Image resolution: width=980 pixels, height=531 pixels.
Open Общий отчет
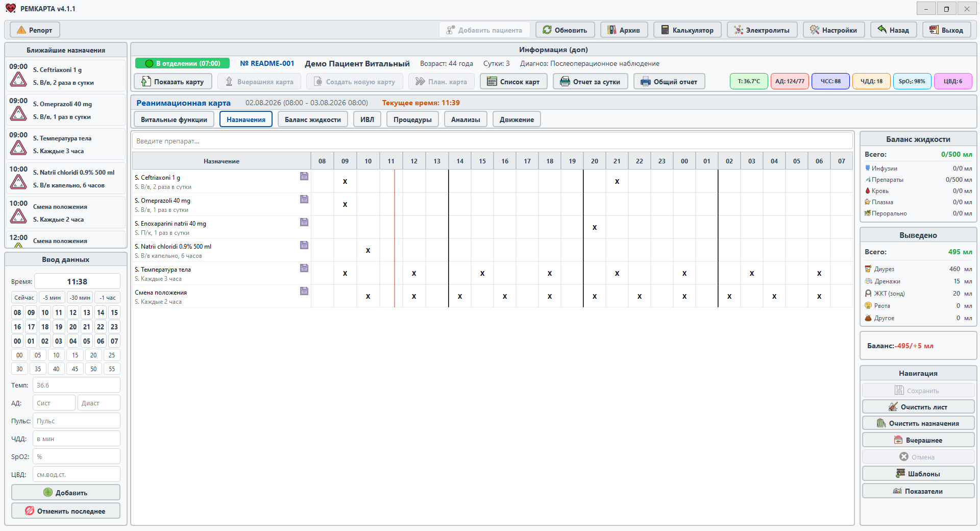point(669,82)
